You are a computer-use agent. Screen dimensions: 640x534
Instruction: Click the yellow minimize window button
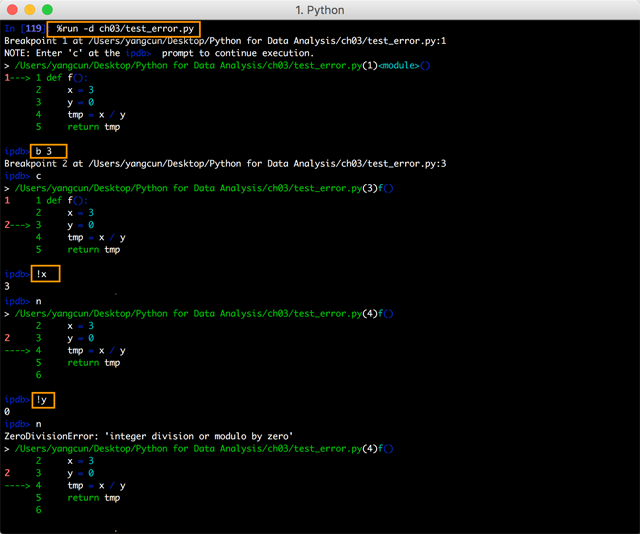click(30, 9)
